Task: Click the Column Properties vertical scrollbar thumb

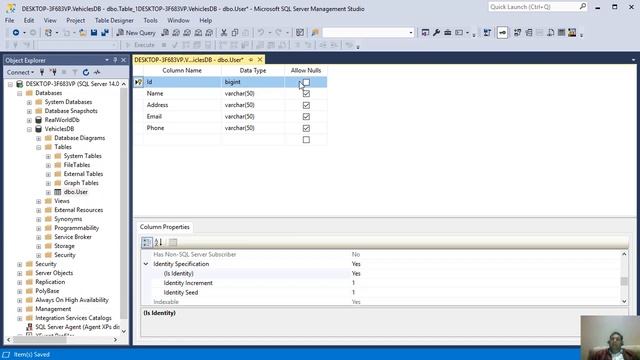Action: [624, 281]
